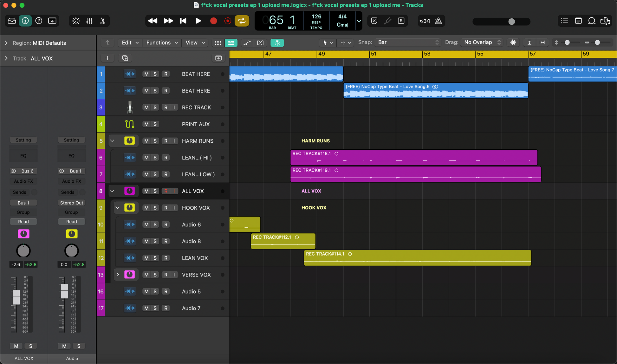
Task: Click the EQ slot on ALL VOX strip
Action: tap(23, 156)
